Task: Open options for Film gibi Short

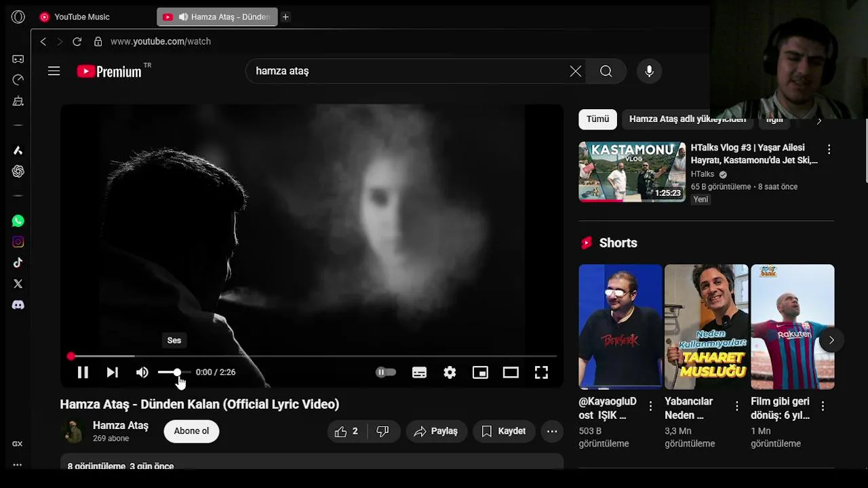Action: 823,406
